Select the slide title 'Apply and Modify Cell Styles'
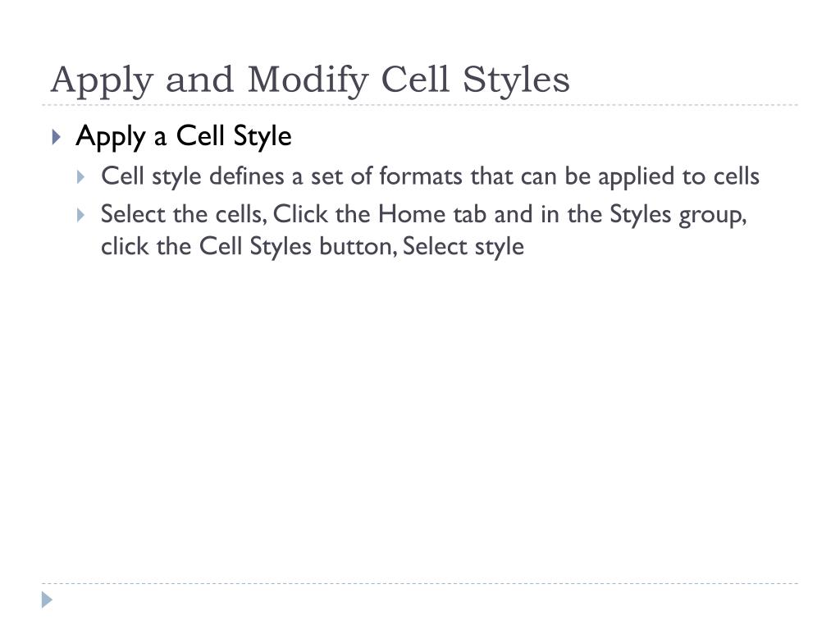The width and height of the screenshot is (840, 630). pyautogui.click(x=310, y=80)
